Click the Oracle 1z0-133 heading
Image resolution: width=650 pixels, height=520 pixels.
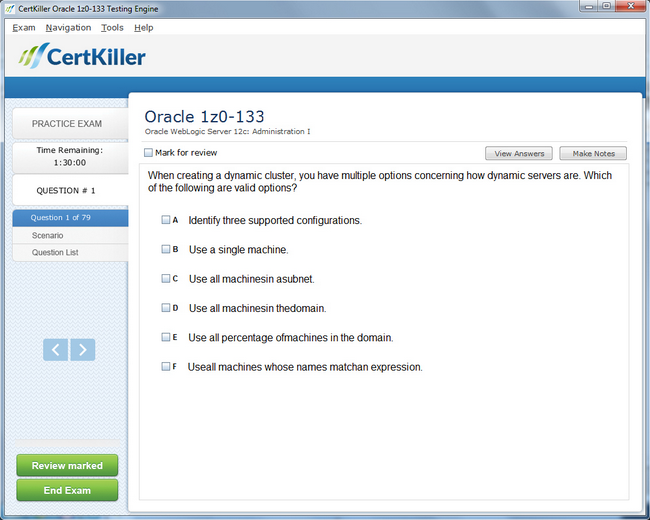pyautogui.click(x=204, y=117)
